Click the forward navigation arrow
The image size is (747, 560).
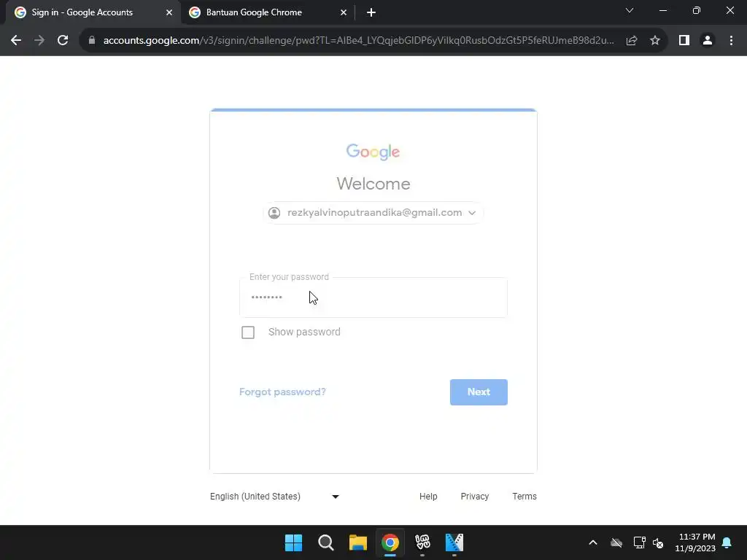click(39, 41)
